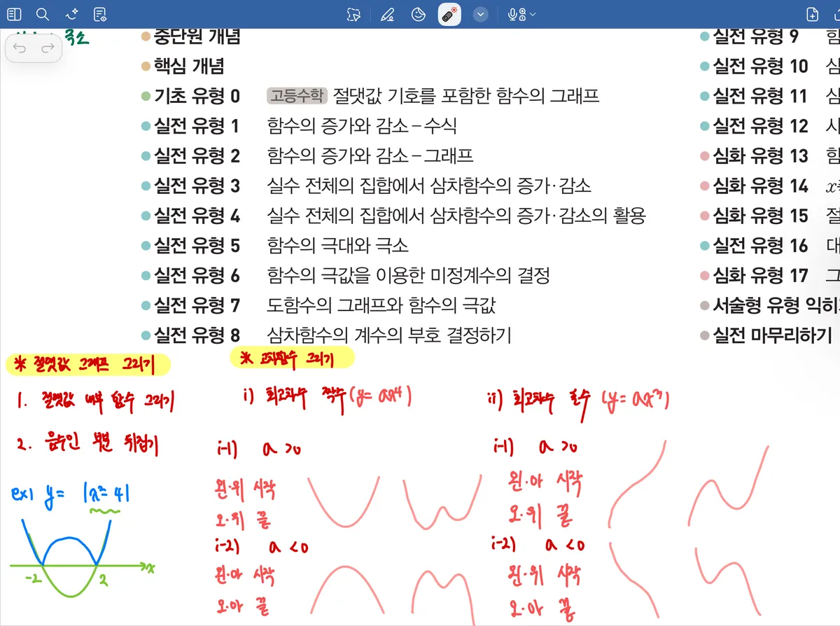Click '실전 유형 8' label
Viewport: 840px width, 626px height.
197,335
